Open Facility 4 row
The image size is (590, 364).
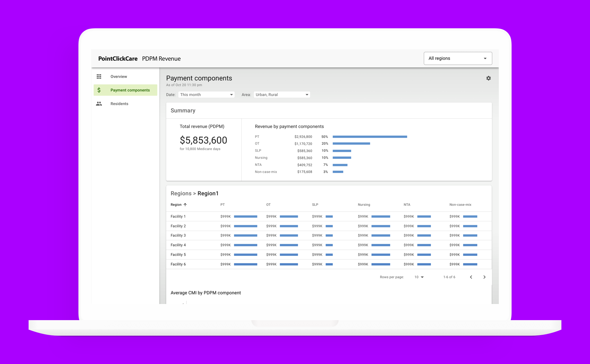[x=329, y=245]
